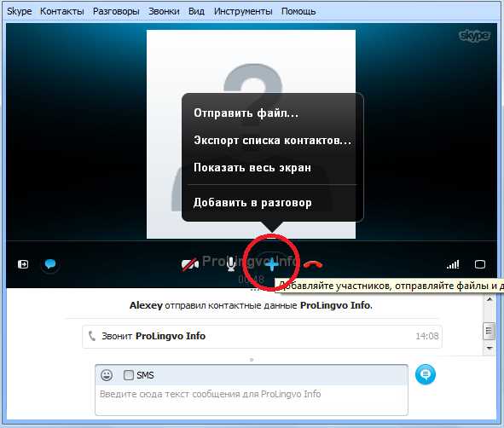Send message with blue round button
This screenshot has height=428, width=504.
426,374
